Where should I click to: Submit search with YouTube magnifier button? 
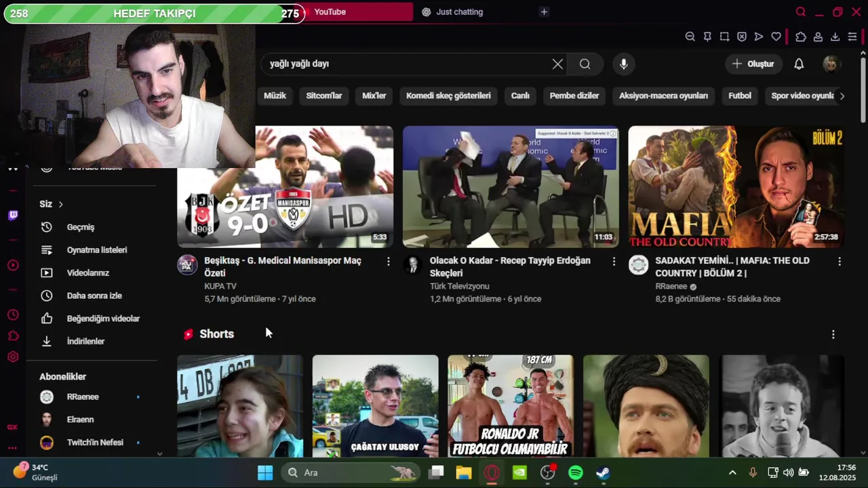[x=585, y=64]
